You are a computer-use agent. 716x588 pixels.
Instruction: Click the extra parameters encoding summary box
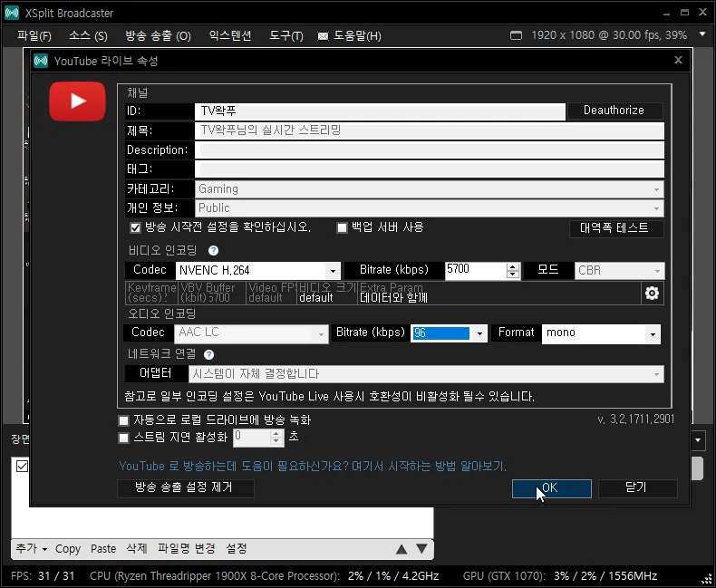tap(499, 293)
